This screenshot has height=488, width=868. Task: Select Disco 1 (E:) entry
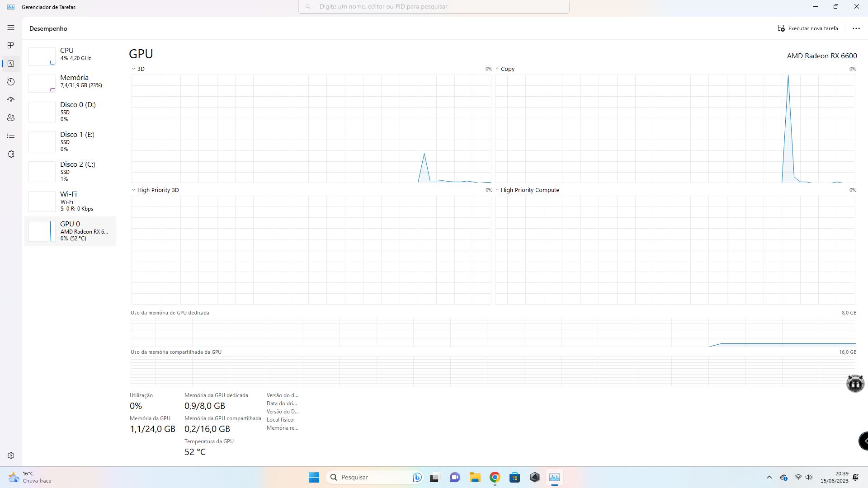[x=70, y=141]
